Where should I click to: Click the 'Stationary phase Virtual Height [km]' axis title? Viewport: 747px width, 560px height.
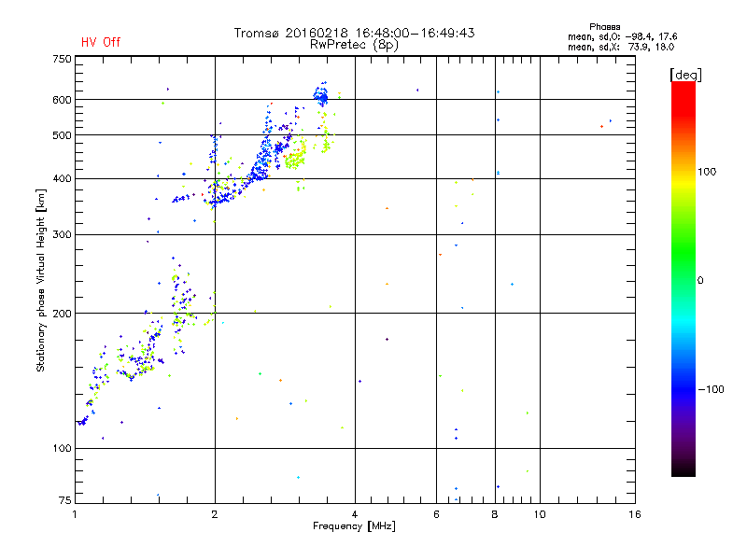pos(41,280)
